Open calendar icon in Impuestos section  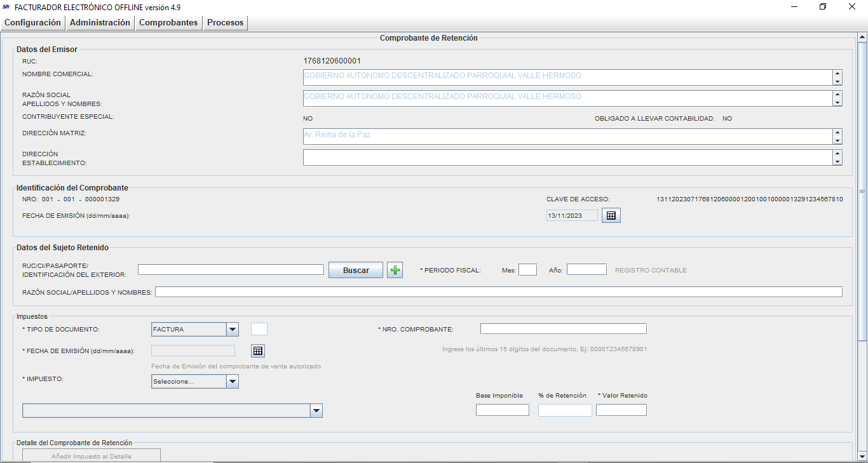[257, 351]
